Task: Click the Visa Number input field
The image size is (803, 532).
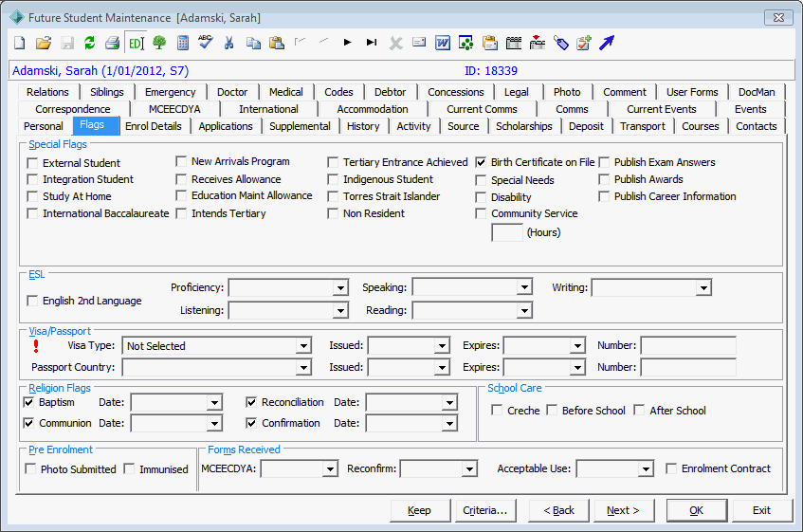Action: [x=688, y=345]
